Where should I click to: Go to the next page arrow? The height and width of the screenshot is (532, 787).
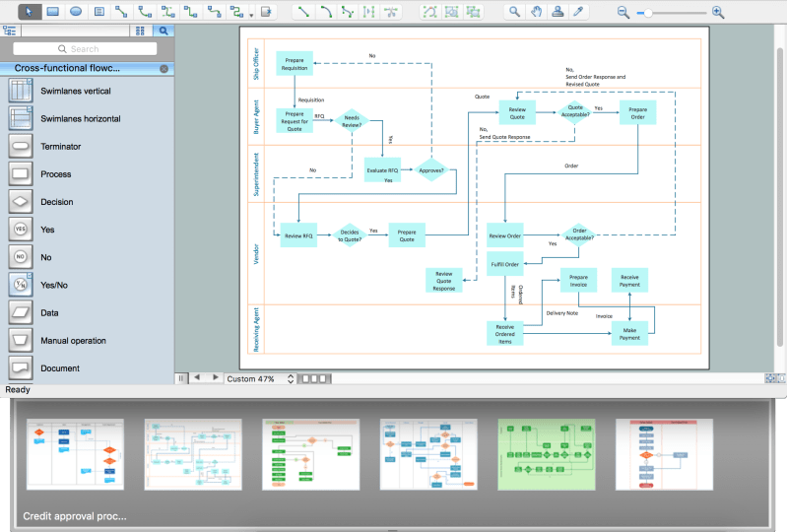(x=216, y=377)
